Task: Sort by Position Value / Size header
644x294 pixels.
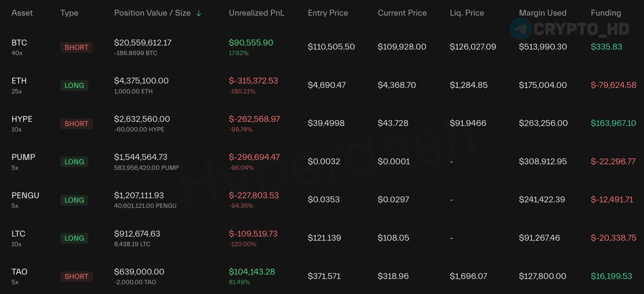Action: pyautogui.click(x=152, y=13)
